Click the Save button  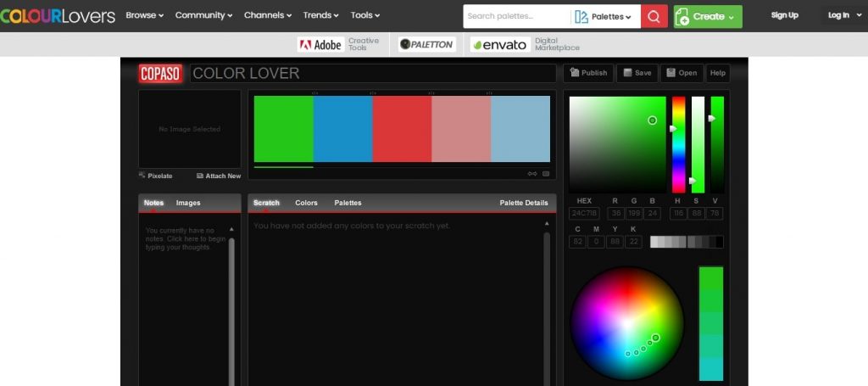[637, 73]
